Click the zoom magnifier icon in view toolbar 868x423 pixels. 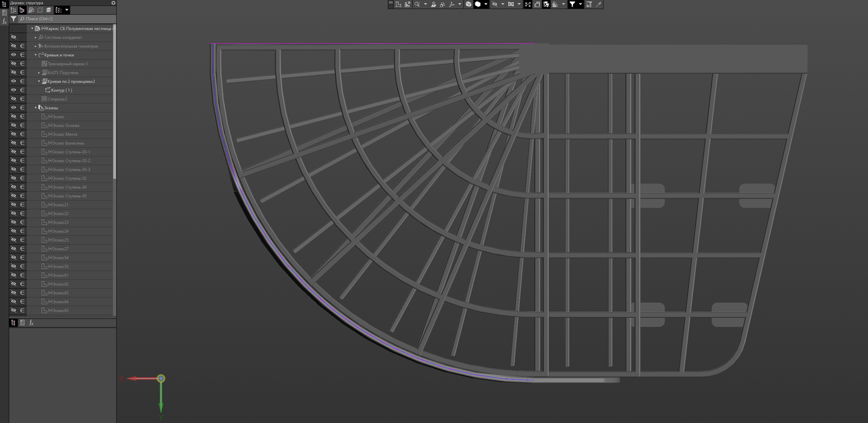(x=417, y=4)
